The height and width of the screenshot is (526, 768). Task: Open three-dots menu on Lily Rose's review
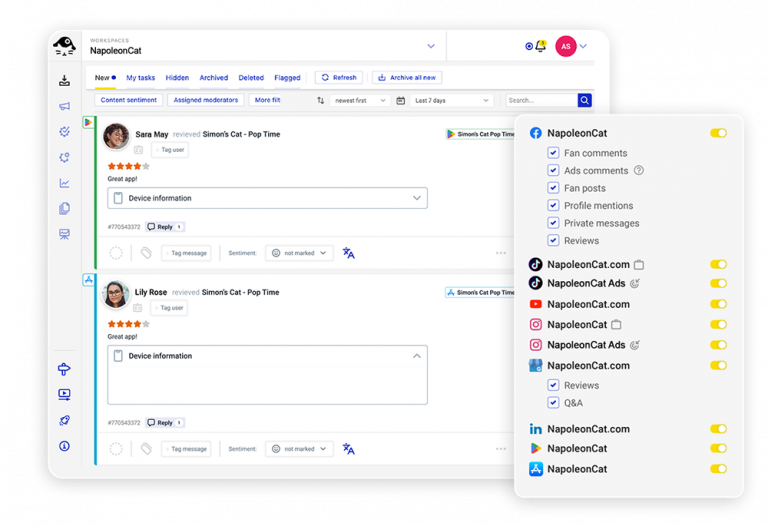(501, 449)
